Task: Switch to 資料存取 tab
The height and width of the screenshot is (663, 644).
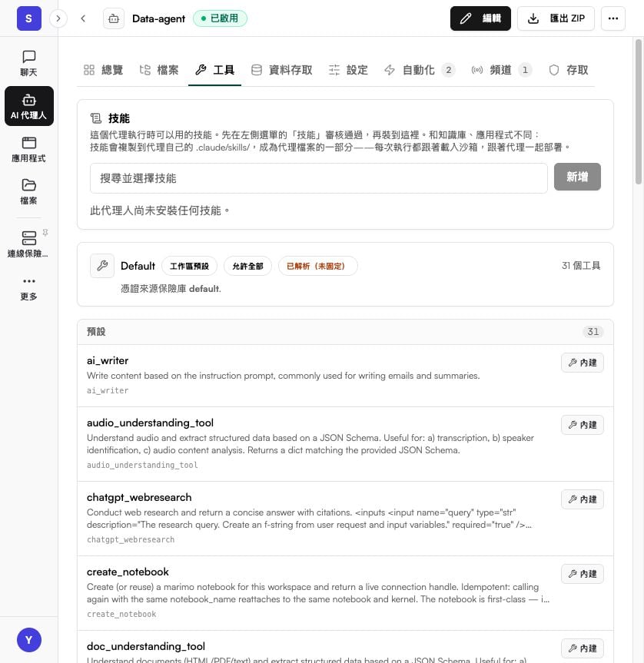Action: (281, 70)
